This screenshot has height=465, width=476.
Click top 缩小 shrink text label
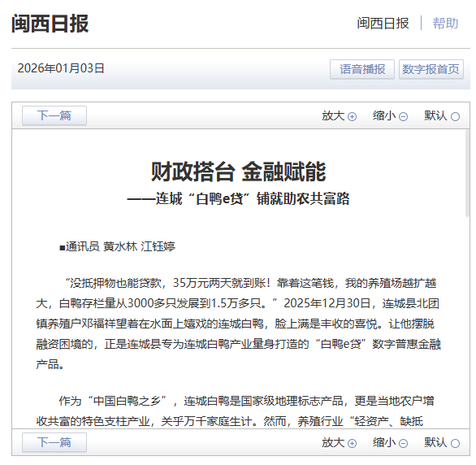coord(384,115)
